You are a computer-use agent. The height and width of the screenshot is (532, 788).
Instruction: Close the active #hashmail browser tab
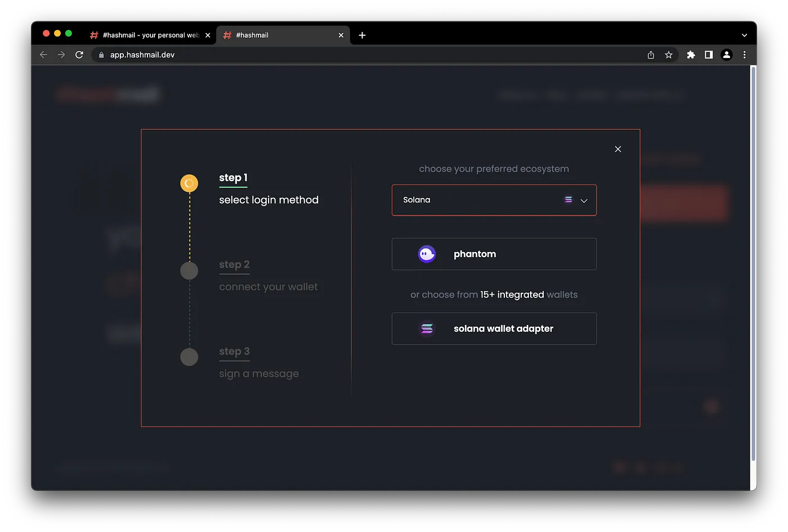click(341, 35)
